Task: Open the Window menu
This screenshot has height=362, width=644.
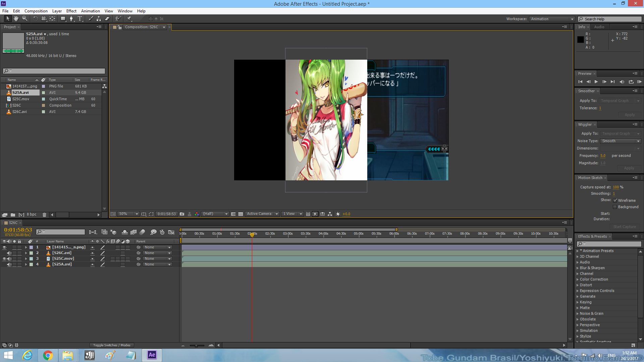Action: coord(125,11)
